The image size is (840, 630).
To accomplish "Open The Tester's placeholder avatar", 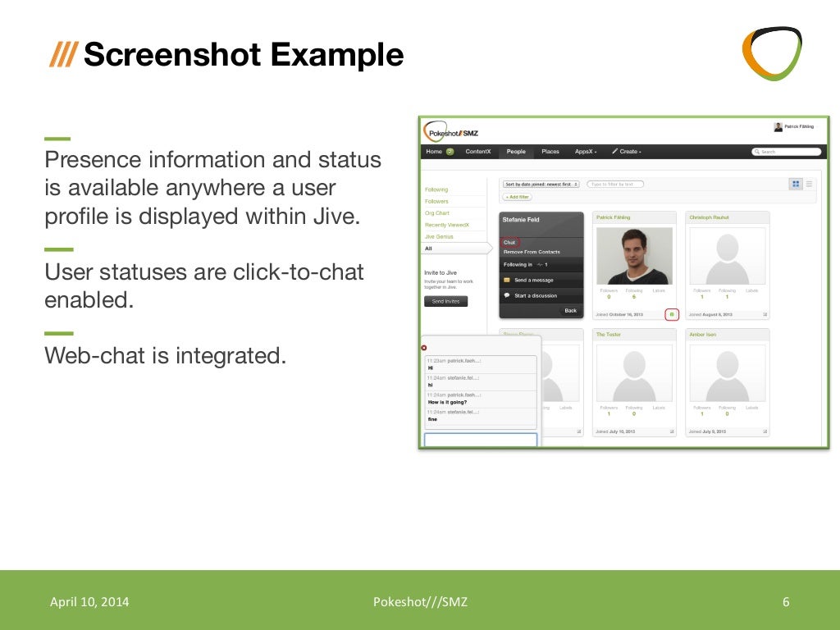I will point(634,373).
